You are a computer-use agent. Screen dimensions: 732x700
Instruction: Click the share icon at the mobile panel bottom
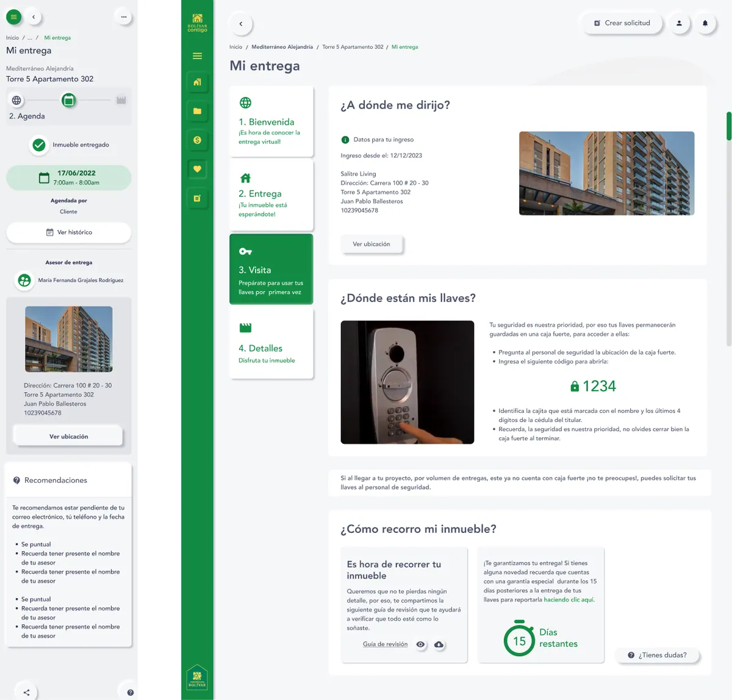point(26,692)
